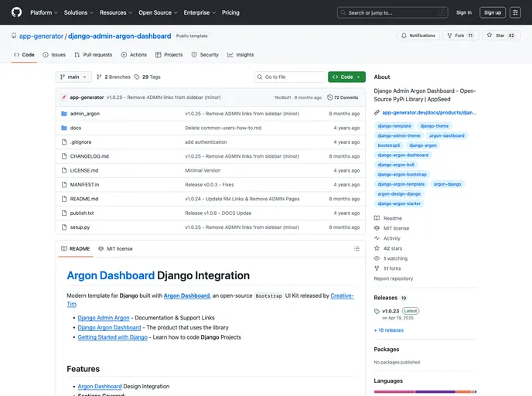
Task: Expand the Open Source menu
Action: click(x=158, y=12)
